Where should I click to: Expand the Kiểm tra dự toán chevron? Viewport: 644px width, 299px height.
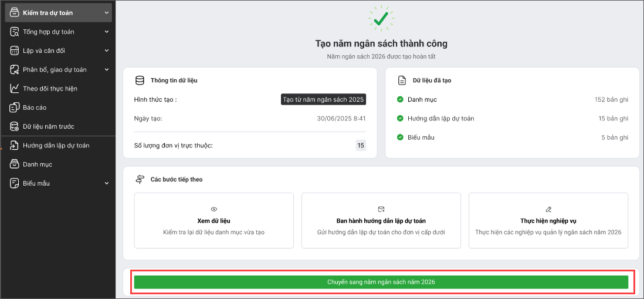point(106,12)
